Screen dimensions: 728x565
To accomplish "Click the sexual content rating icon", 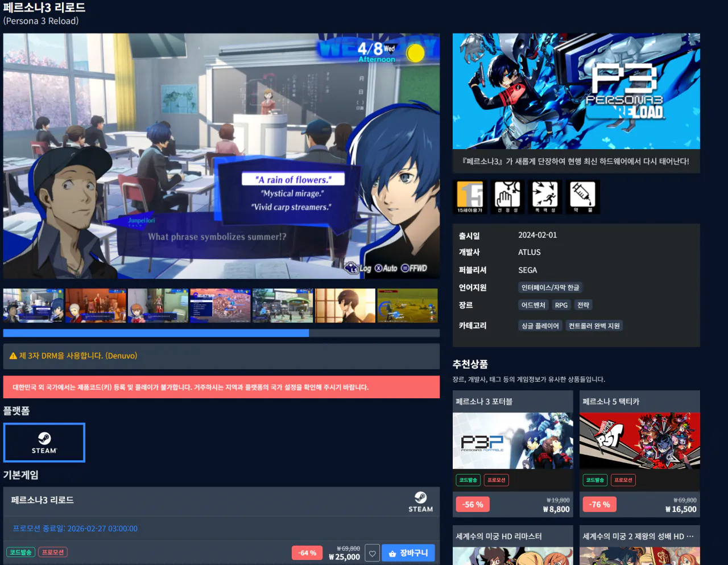I will point(507,197).
